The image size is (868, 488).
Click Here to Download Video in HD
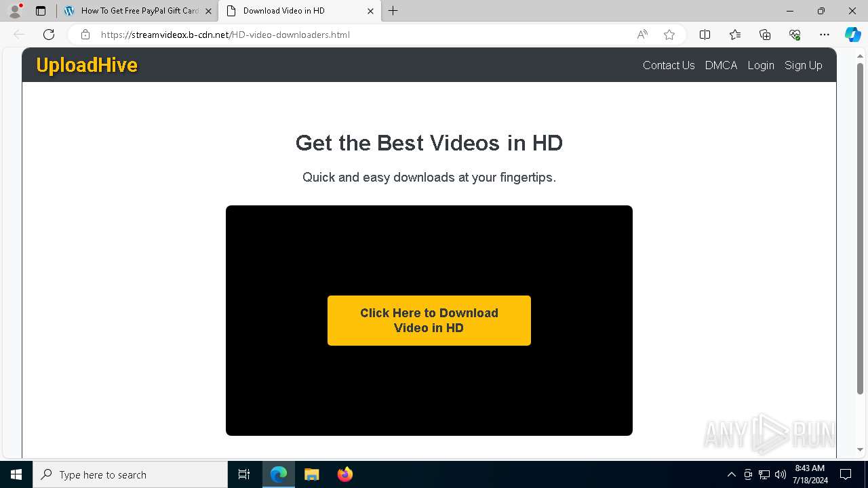[x=429, y=321]
